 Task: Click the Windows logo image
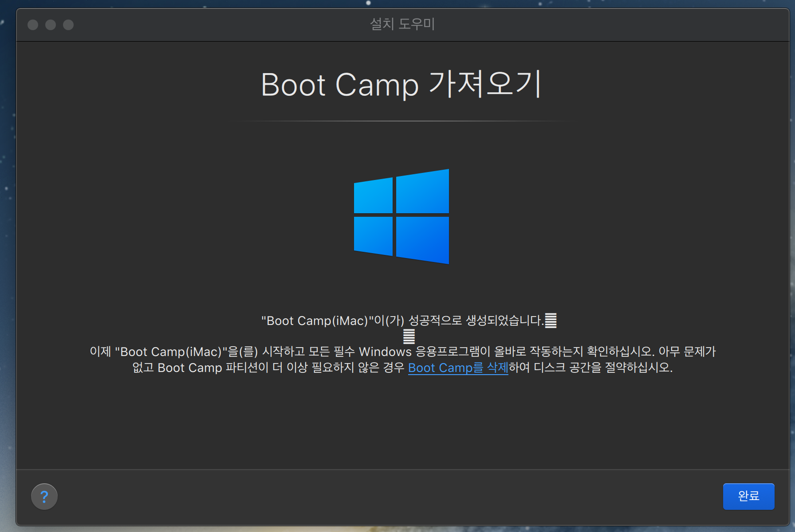pos(401,216)
